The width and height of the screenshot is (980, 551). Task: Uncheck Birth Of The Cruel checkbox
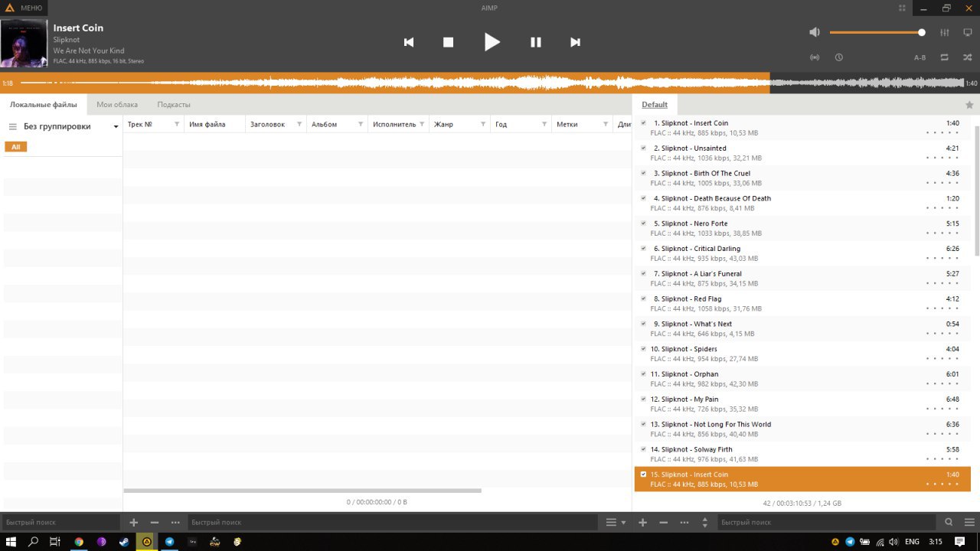pos(643,173)
